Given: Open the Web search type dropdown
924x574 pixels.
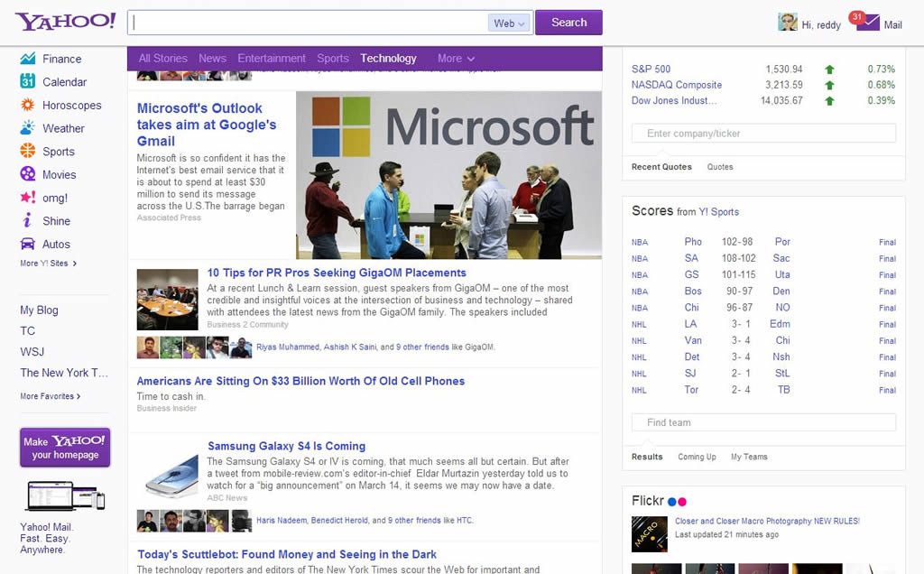Looking at the screenshot, I should click(509, 23).
